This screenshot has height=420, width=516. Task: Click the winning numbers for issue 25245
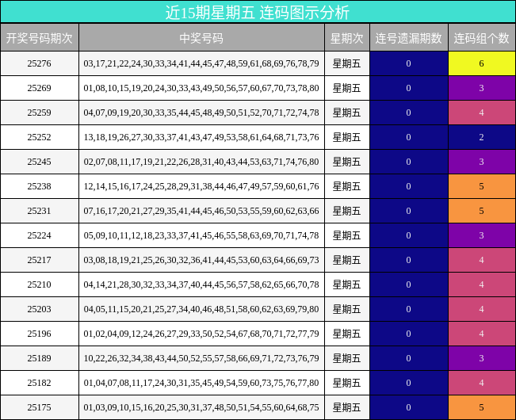pyautogui.click(x=201, y=162)
